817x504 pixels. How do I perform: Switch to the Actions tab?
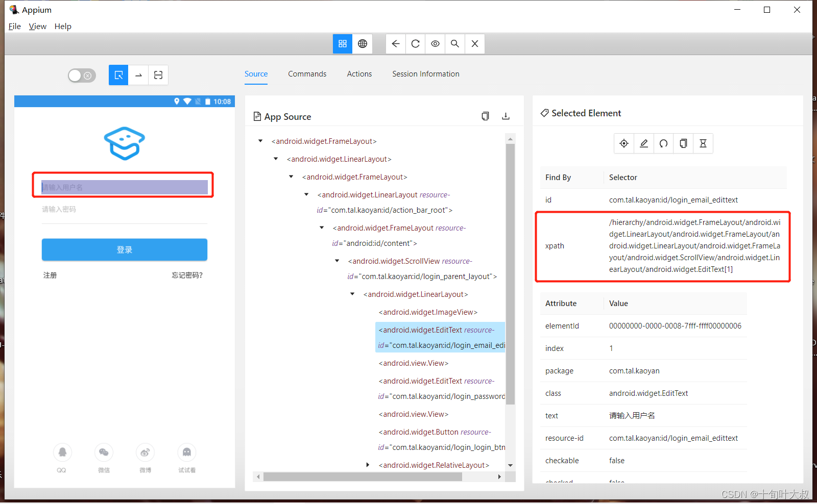[359, 74]
